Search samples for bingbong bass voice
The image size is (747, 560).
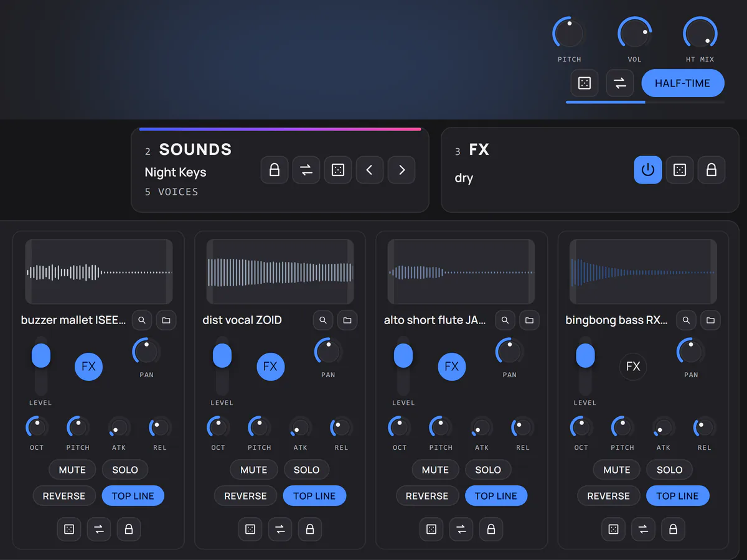click(686, 320)
